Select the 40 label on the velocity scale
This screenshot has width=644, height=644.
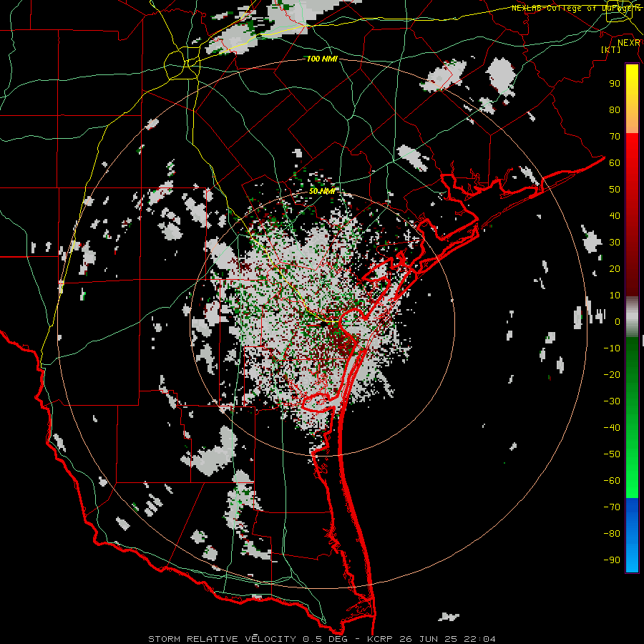tap(615, 216)
